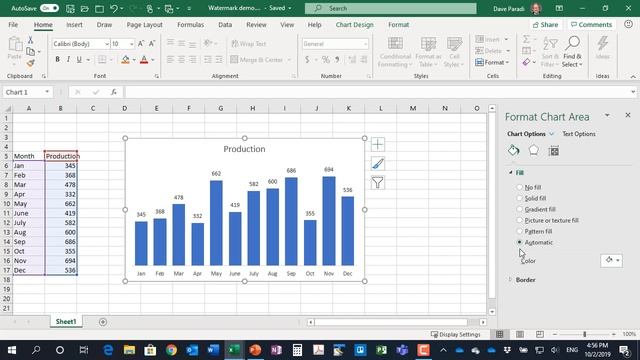Select the Automatic fill radio button

519,242
